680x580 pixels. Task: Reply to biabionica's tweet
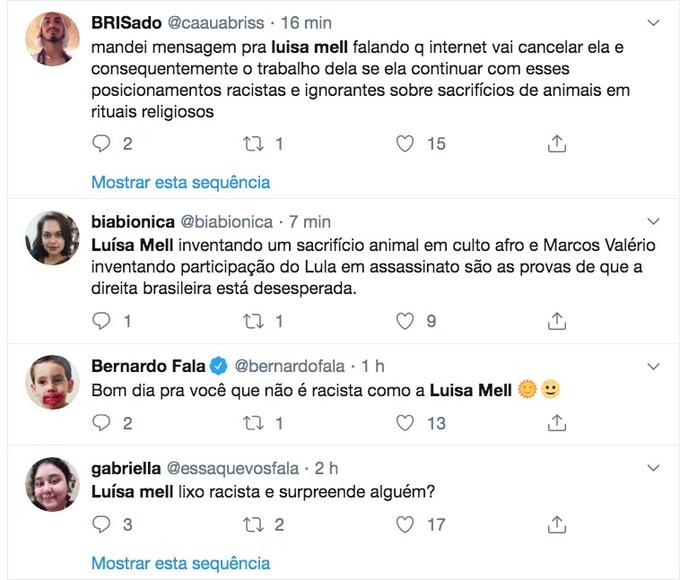pyautogui.click(x=101, y=321)
